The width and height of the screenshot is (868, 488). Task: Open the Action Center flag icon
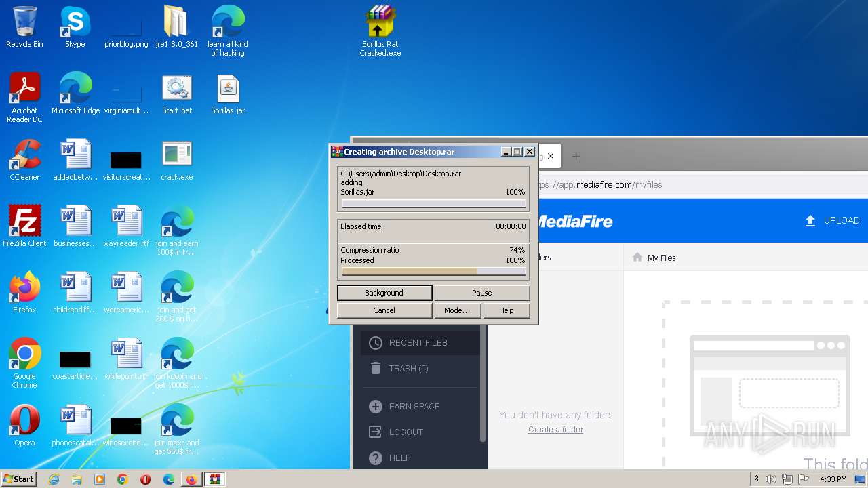tap(802, 479)
